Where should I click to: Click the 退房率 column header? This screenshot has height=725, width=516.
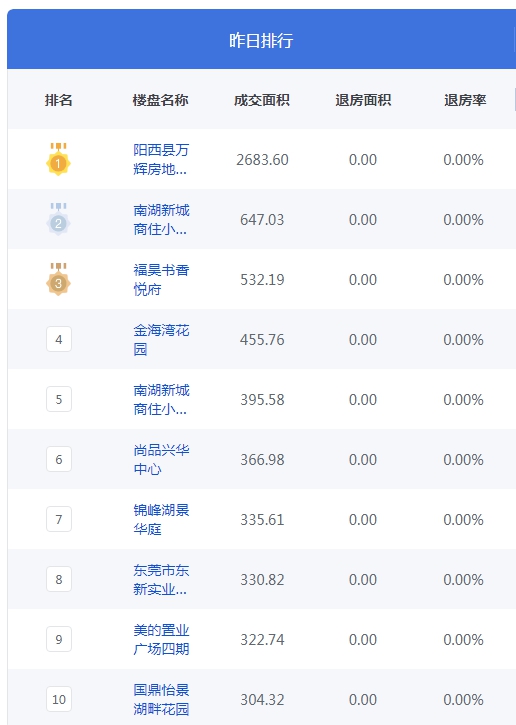click(465, 100)
